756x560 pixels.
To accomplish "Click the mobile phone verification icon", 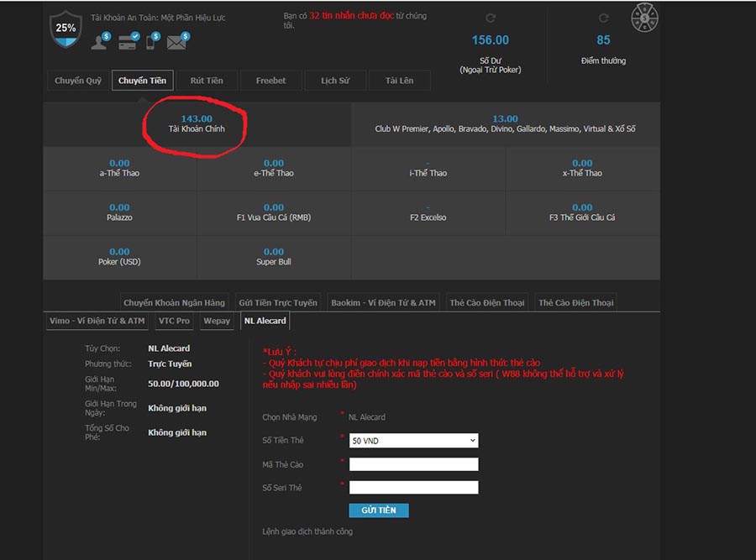I will pos(152,41).
